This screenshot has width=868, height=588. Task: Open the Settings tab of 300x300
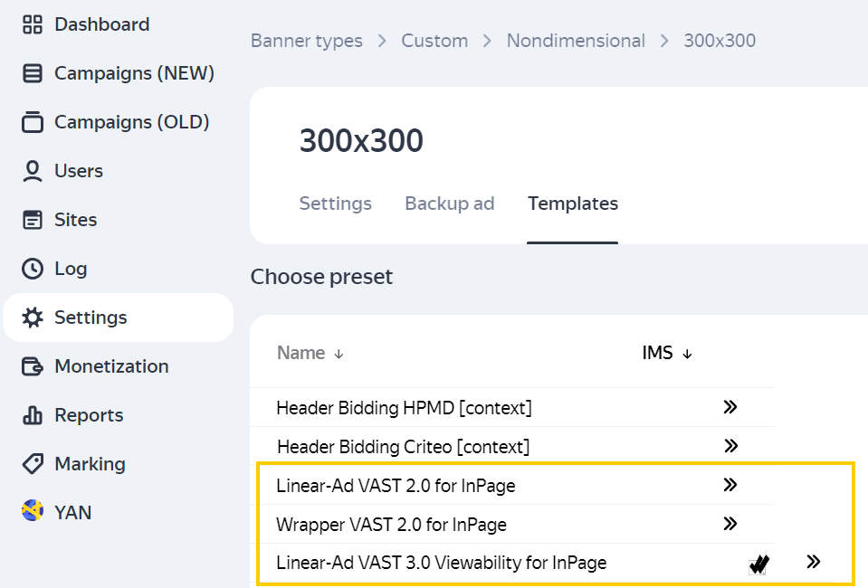pos(335,204)
